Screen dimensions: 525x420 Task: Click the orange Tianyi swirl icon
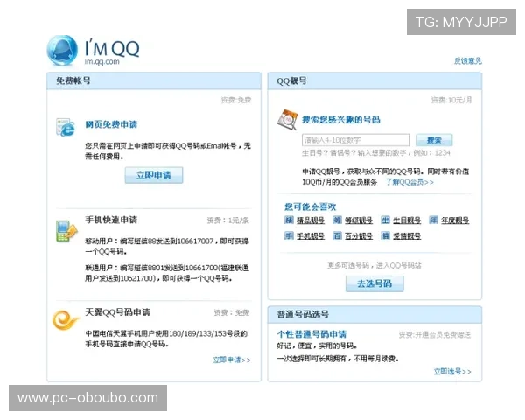(x=66, y=320)
